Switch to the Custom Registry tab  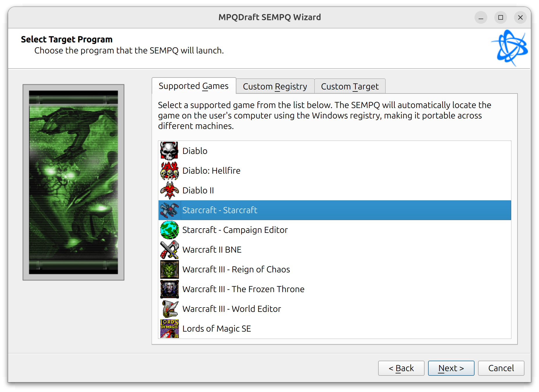coord(275,86)
